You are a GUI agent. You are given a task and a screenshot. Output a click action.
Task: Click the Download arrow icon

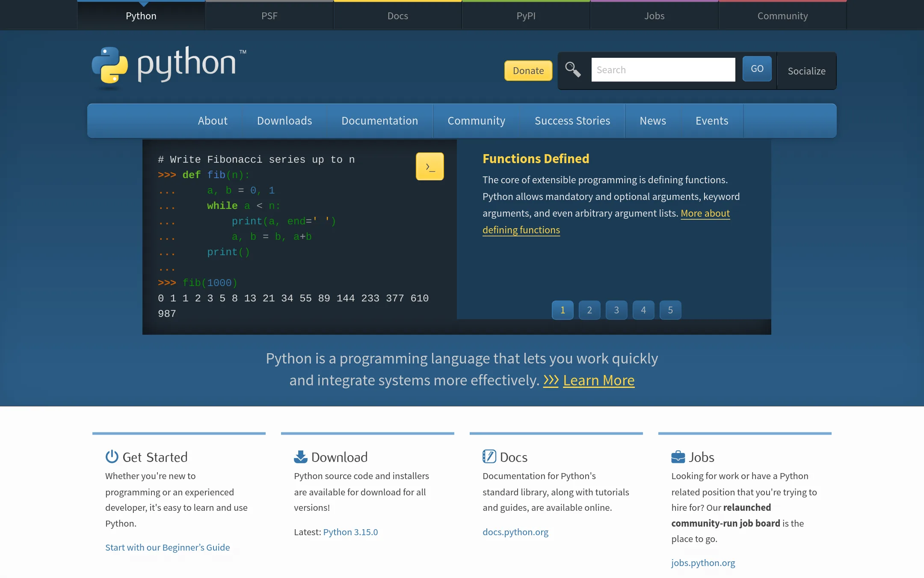click(x=300, y=456)
